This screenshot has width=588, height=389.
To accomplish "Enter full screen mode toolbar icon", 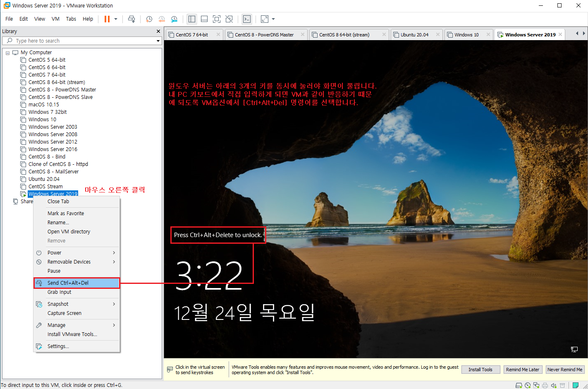I will point(217,19).
